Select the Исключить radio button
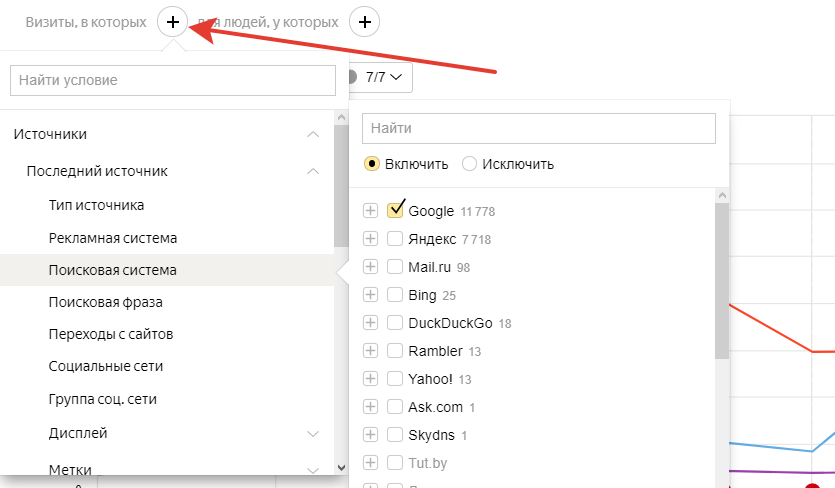This screenshot has height=488, width=835. 469,164
